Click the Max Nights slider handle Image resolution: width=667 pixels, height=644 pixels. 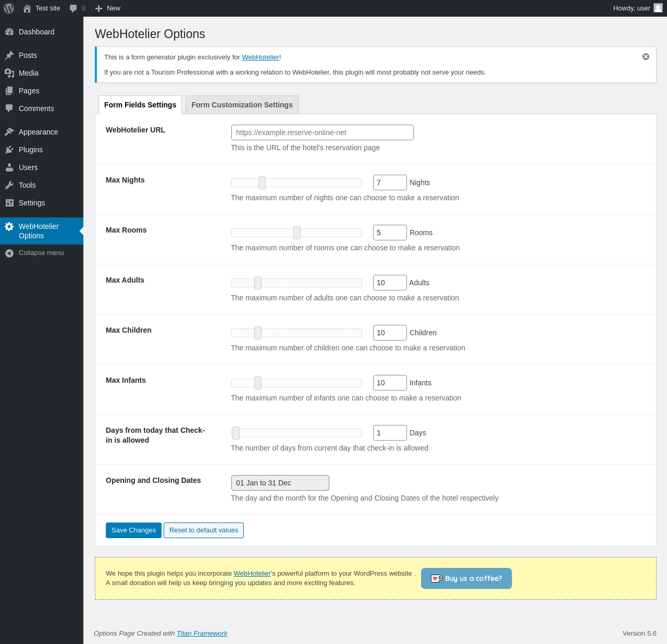[262, 183]
